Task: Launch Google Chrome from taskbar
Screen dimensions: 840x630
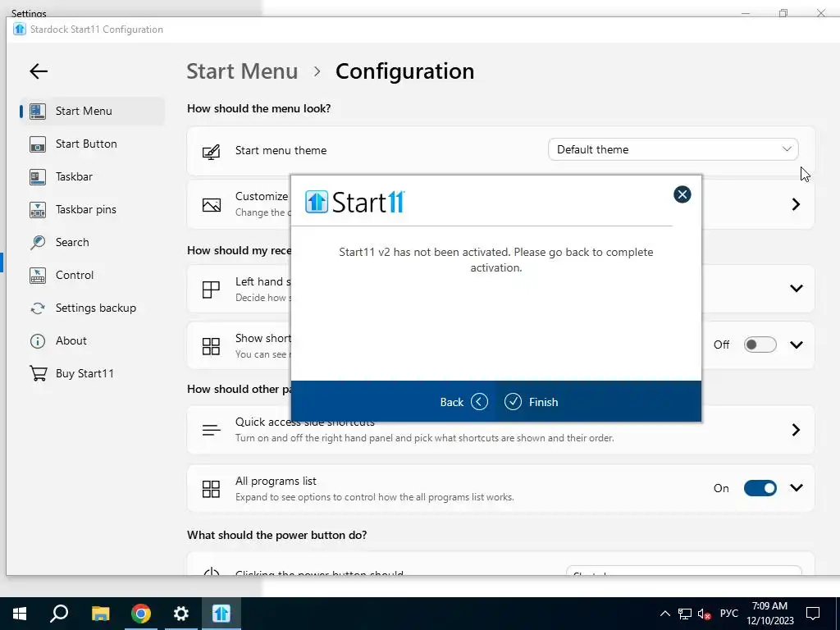Action: click(141, 614)
